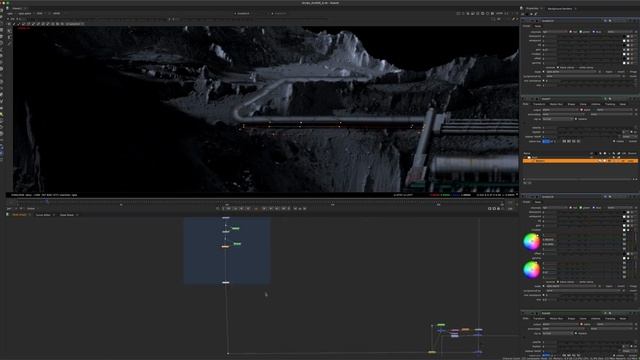The image size is (640, 360).
Task: Toggle blue channel checkbox in top Grade panel
Action: (x=594, y=31)
